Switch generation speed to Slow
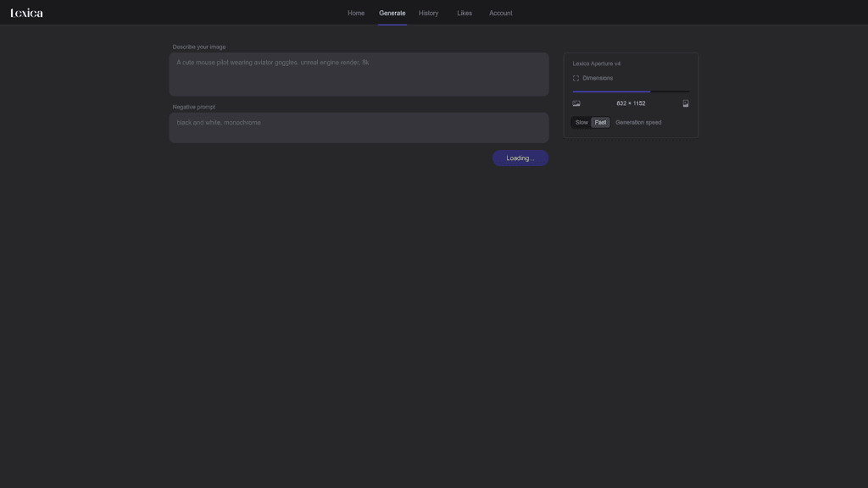This screenshot has width=868, height=488. 581,122
